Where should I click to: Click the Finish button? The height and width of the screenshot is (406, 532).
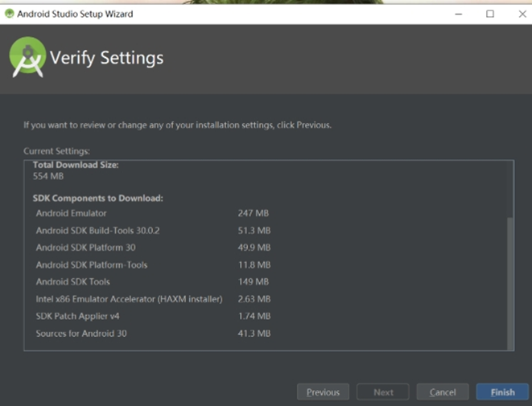pos(502,392)
